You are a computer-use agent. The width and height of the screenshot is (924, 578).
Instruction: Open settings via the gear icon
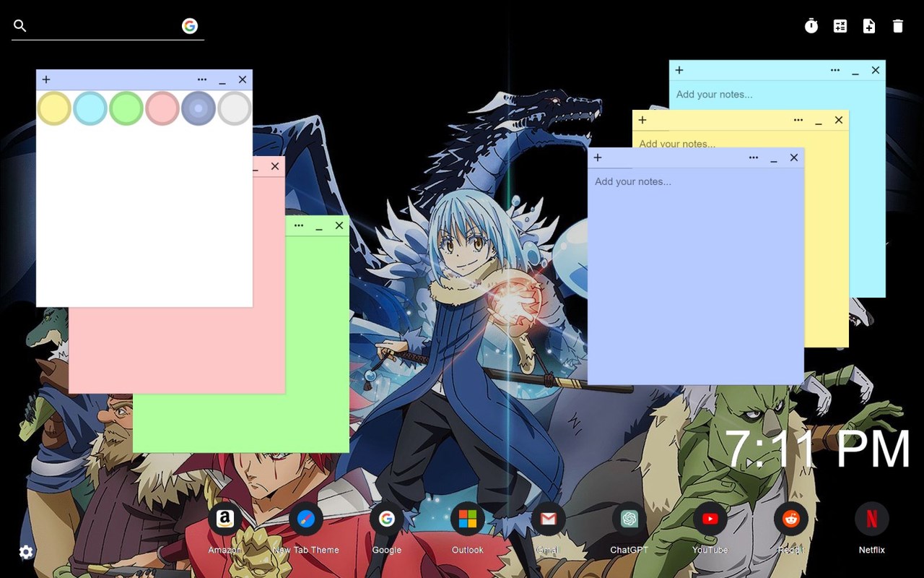coord(26,552)
